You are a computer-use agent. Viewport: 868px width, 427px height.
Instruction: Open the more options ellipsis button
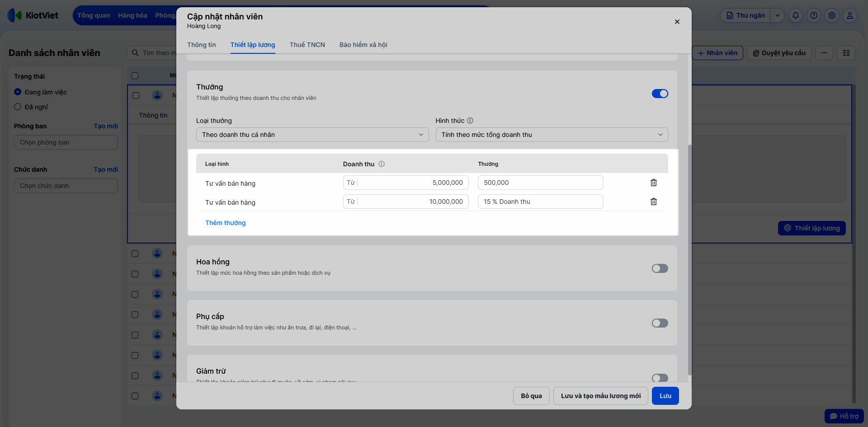point(824,53)
